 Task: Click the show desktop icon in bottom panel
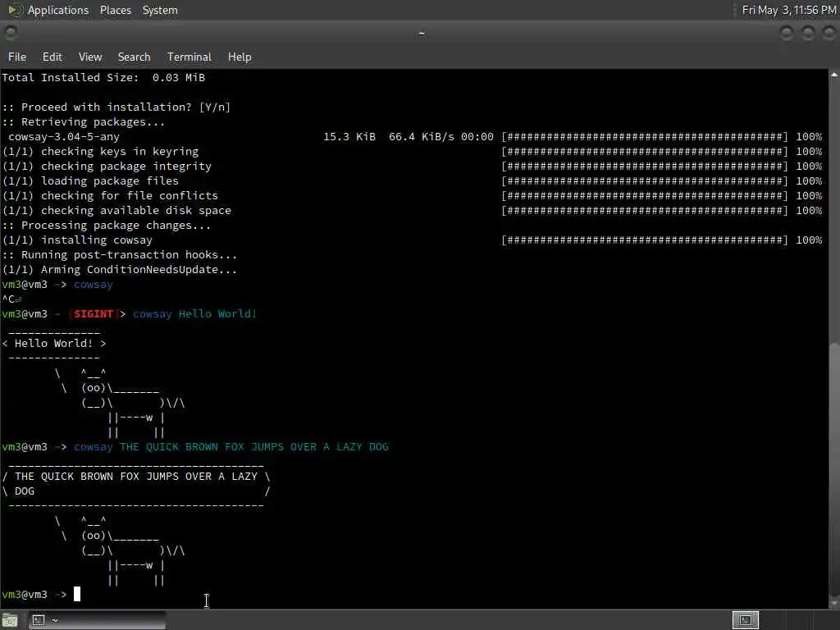[x=10, y=620]
